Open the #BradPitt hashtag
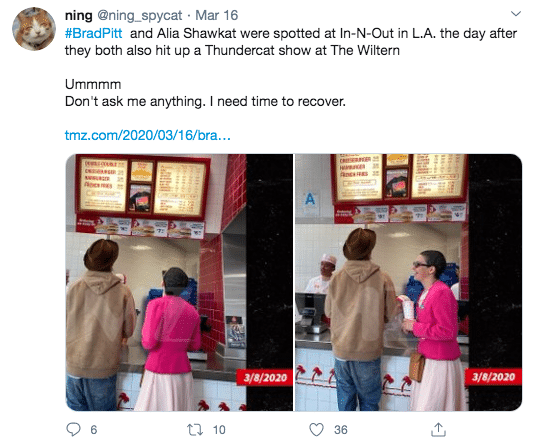 (93, 33)
